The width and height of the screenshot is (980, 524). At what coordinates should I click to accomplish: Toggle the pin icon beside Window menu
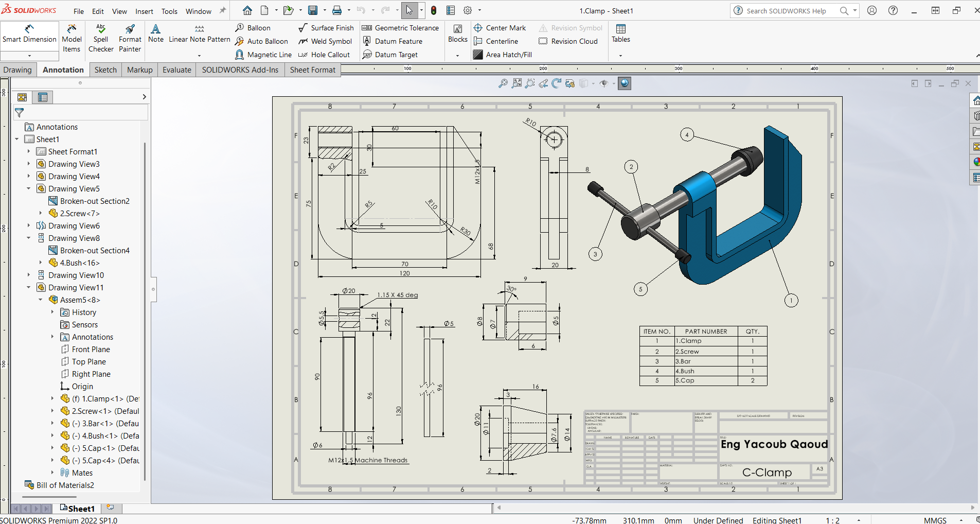click(223, 11)
